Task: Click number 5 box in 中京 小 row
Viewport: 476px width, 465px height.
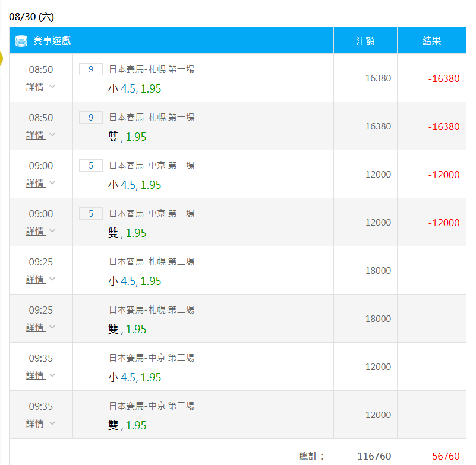Action: pos(91,166)
